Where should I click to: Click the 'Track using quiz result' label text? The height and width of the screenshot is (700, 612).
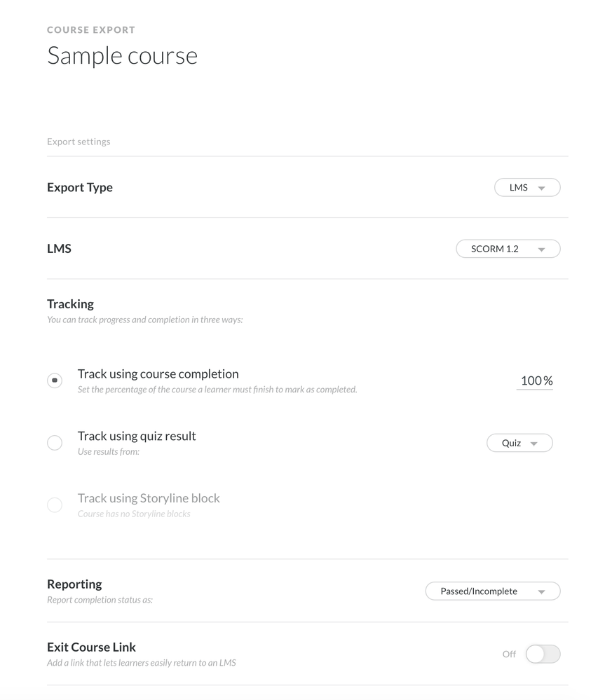137,436
